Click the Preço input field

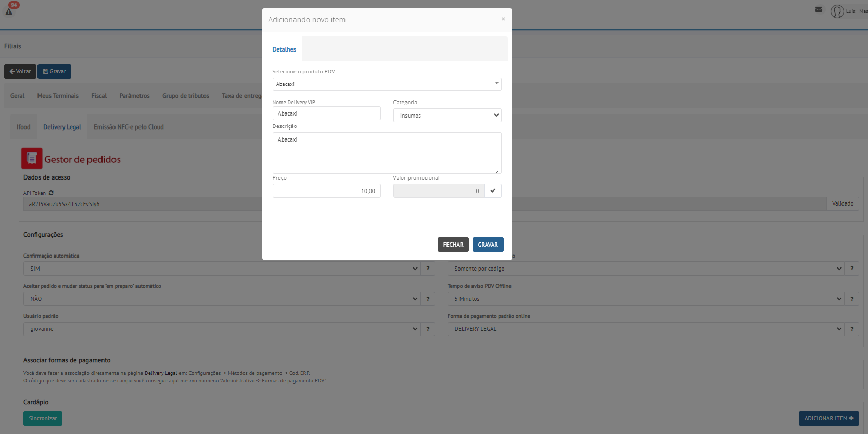point(326,191)
